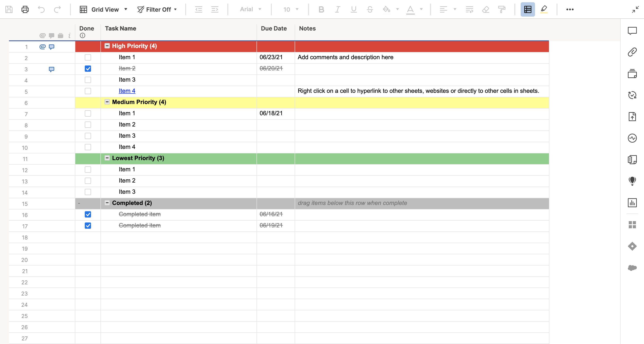Open the Item 4 hyperlink
The width and height of the screenshot is (644, 344).
pos(127,91)
